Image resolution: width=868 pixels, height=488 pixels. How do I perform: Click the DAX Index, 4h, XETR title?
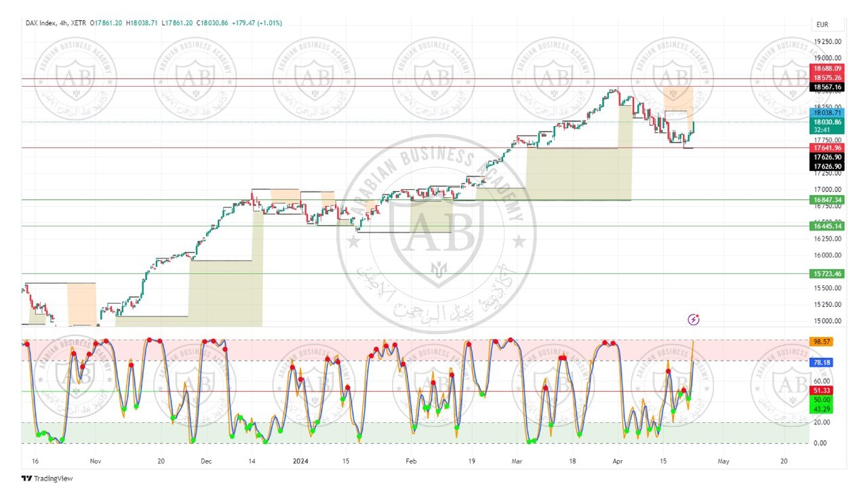[x=57, y=23]
